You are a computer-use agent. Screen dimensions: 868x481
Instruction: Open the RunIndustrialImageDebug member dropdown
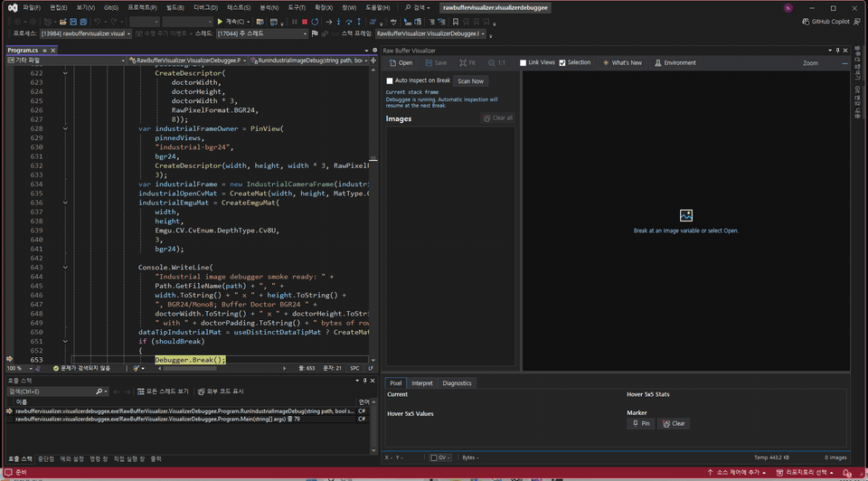click(x=309, y=61)
